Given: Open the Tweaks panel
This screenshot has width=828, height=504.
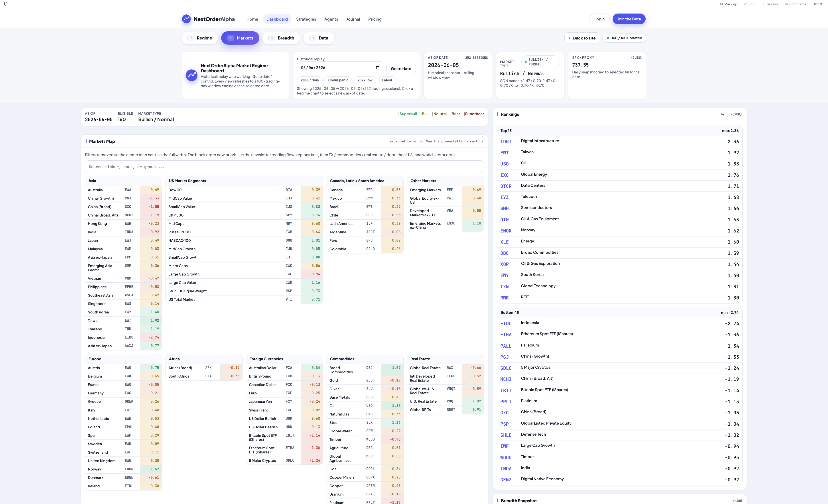Looking at the screenshot, I should (769, 4).
